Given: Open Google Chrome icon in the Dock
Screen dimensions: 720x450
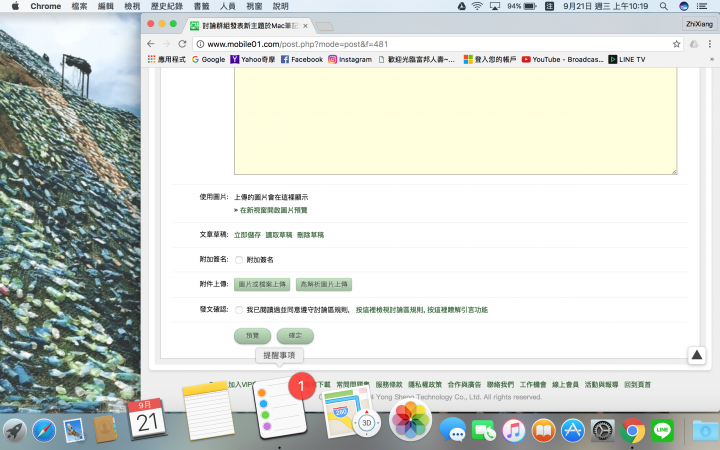Looking at the screenshot, I should (x=632, y=431).
